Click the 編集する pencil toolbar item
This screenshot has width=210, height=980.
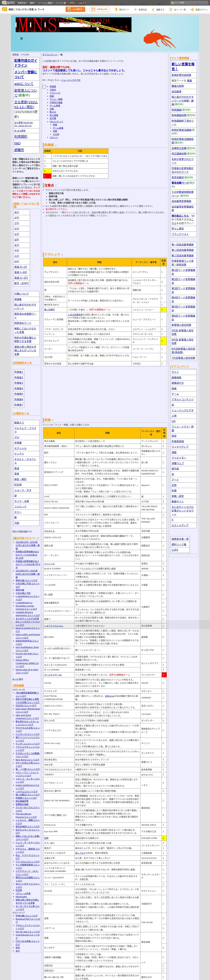point(158,9)
